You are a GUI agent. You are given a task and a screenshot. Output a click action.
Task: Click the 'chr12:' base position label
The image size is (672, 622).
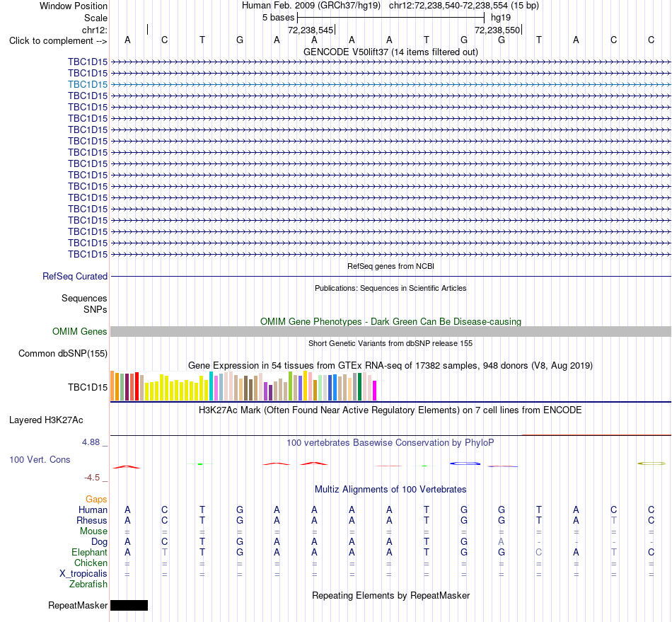94,30
